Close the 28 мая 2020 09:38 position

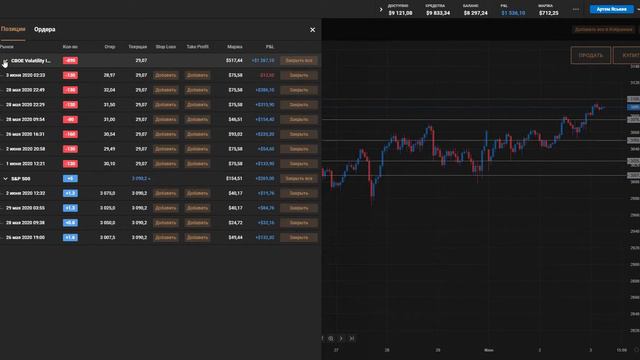click(x=299, y=222)
